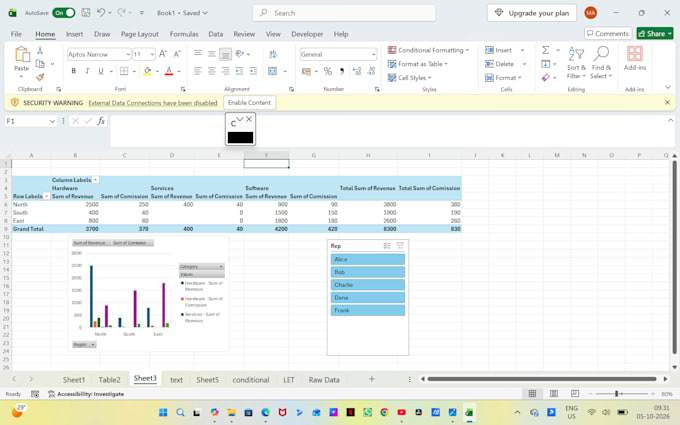Click the AutoSum sigma icon
The height and width of the screenshot is (425, 680).
(x=546, y=50)
